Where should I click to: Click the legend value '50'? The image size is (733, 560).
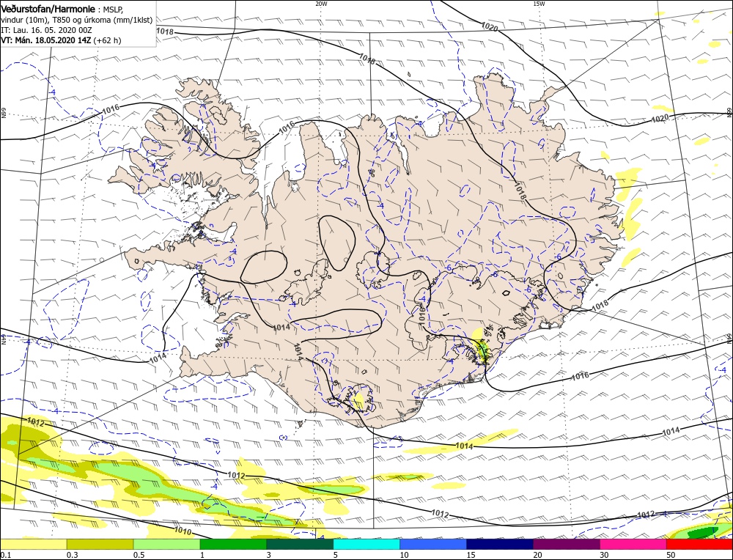coord(670,555)
